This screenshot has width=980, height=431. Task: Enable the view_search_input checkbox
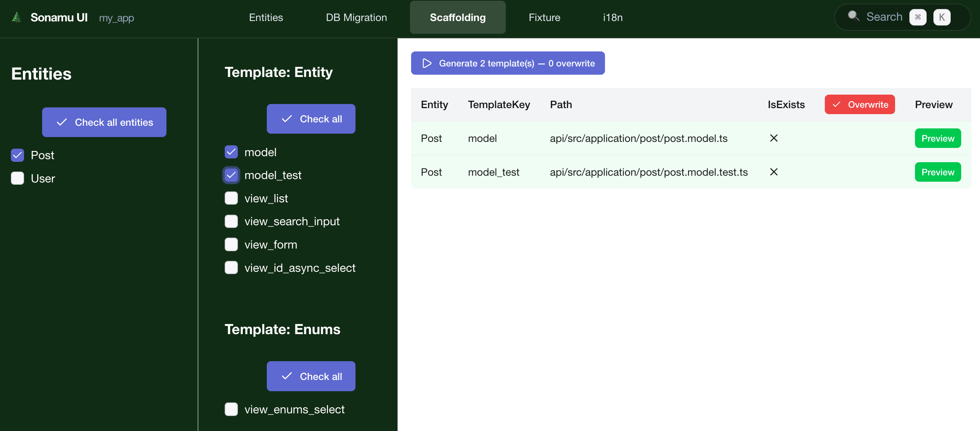(231, 221)
